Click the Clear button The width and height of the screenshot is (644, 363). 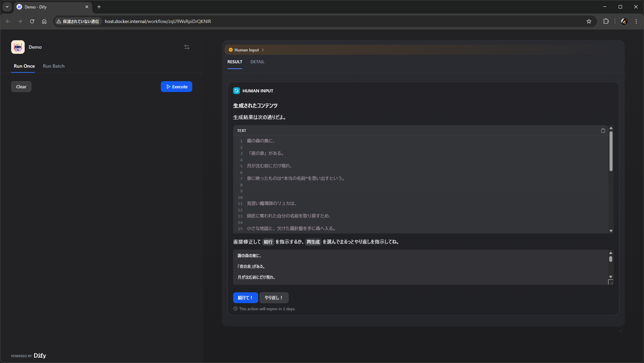[21, 87]
